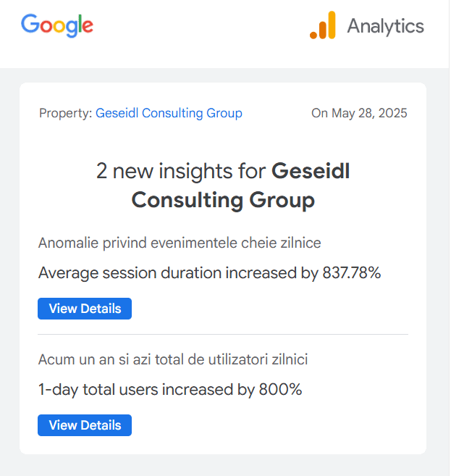The height and width of the screenshot is (476, 451).
Task: Click the 837.78% percentage figure
Action: point(350,273)
